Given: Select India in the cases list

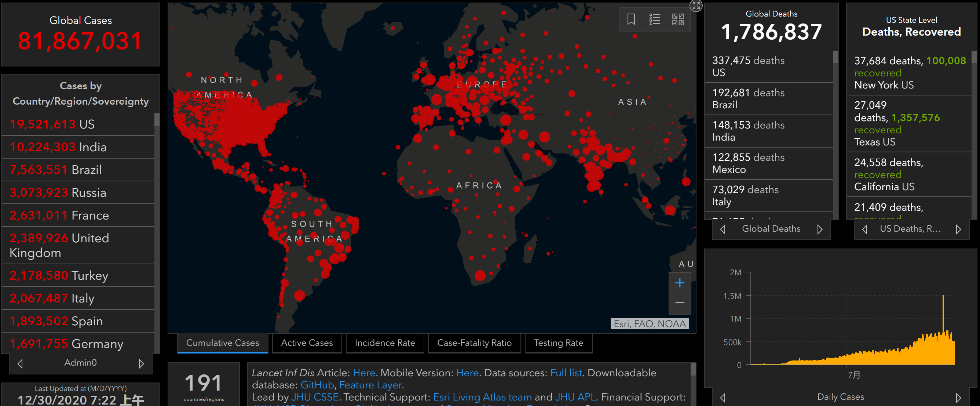Looking at the screenshot, I should (x=78, y=147).
